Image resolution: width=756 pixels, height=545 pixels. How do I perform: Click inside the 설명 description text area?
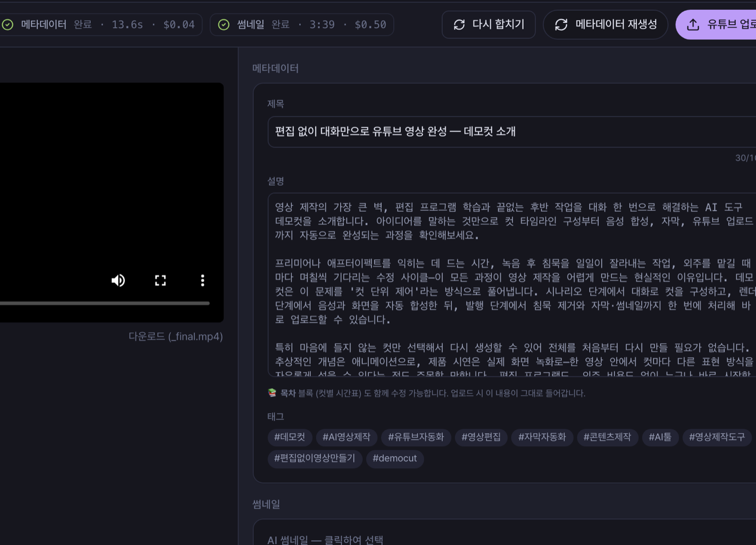(x=512, y=285)
